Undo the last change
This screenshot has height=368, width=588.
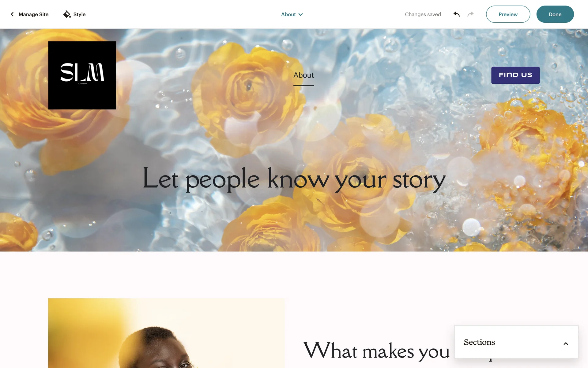coord(456,14)
